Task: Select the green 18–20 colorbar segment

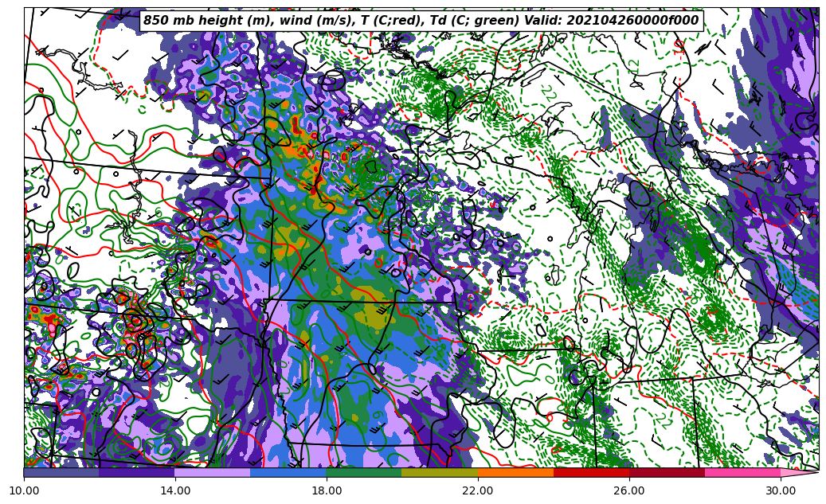Action: pos(364,472)
